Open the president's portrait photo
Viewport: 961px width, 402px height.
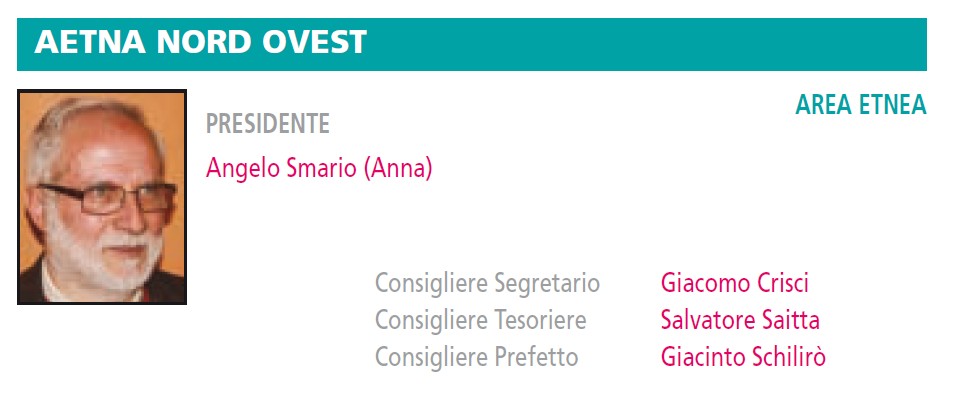click(102, 197)
